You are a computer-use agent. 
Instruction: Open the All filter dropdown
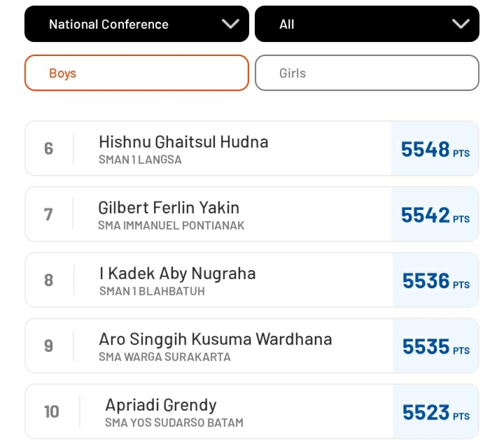(367, 24)
